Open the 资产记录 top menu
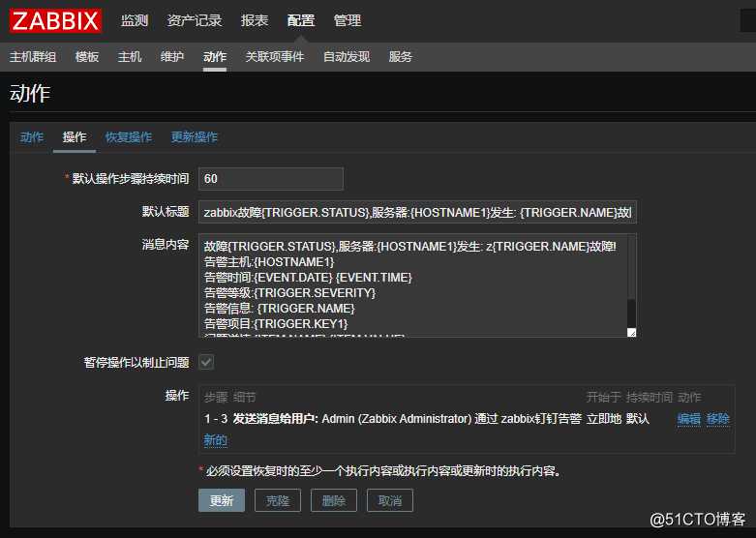This screenshot has width=756, height=538. (195, 20)
